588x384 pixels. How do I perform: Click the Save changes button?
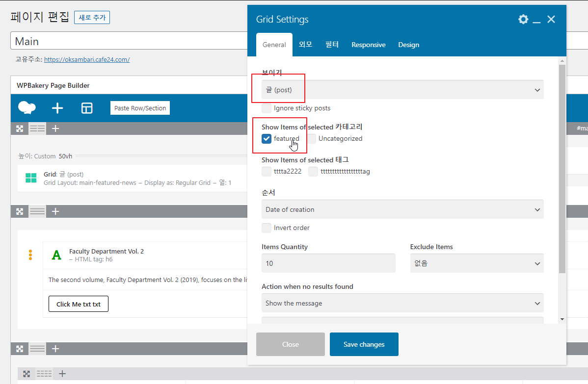(x=364, y=344)
